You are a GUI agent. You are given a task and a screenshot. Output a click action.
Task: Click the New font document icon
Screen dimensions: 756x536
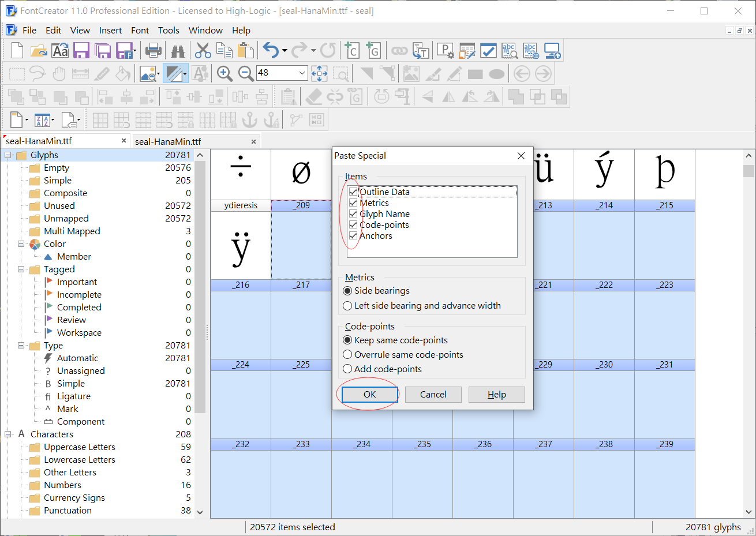coord(17,51)
